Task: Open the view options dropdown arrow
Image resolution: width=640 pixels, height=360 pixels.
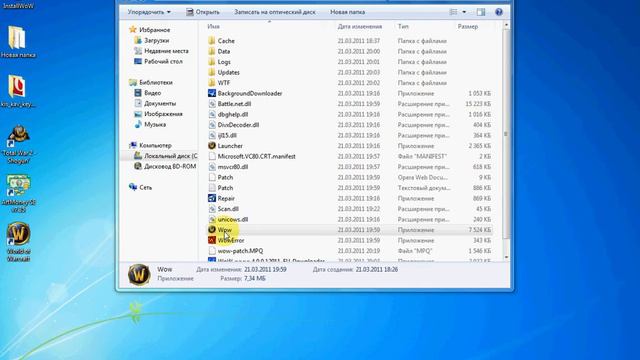Action: 464,12
